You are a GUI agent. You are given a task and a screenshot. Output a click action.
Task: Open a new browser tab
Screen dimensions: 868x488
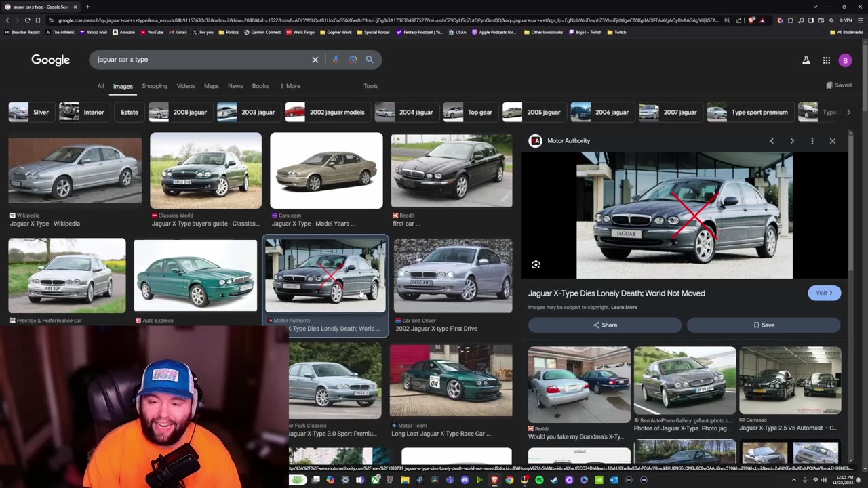pos(87,7)
